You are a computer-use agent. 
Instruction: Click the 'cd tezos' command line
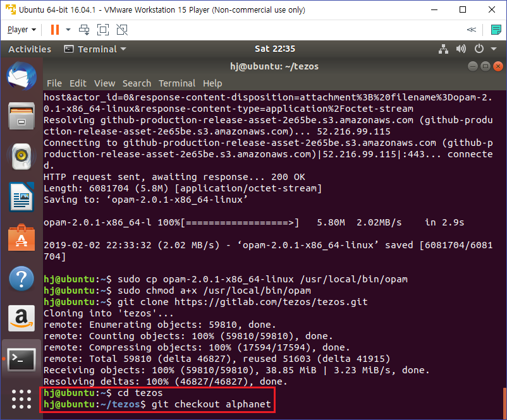[103, 393]
